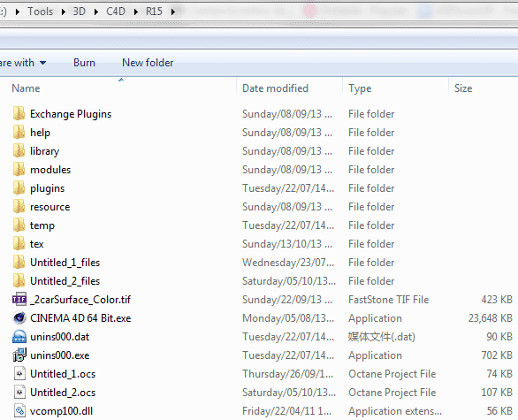Select the Untitled_1_files folder name
This screenshot has height=420, width=518.
click(x=65, y=263)
